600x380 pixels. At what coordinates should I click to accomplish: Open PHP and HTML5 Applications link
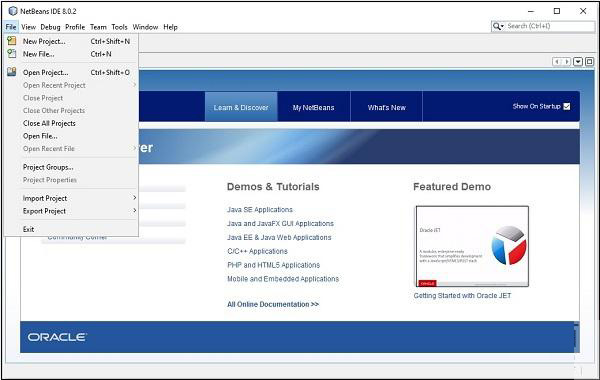(274, 265)
